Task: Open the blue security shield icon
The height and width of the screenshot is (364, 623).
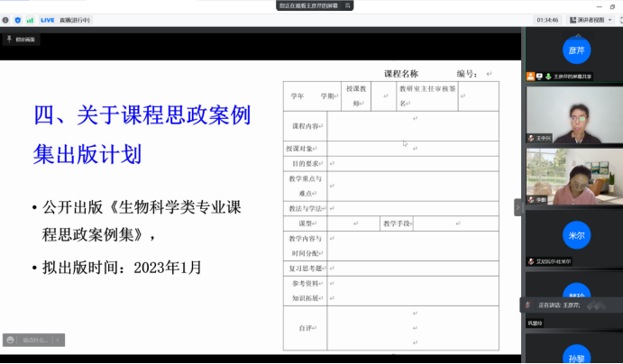Action: point(18,19)
